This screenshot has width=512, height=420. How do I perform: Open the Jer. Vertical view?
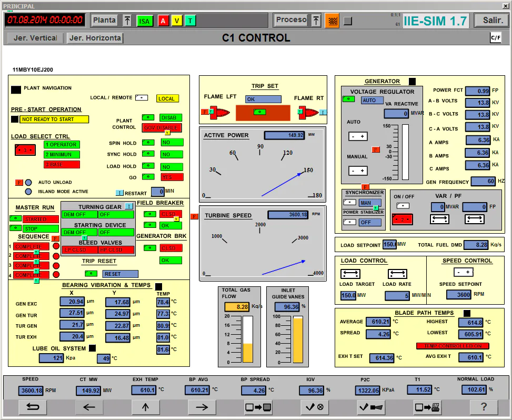tap(35, 38)
